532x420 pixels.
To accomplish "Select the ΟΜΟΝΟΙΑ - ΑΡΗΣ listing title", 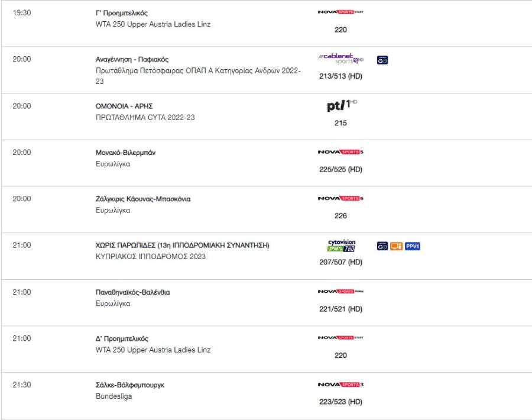I will tap(124, 106).
